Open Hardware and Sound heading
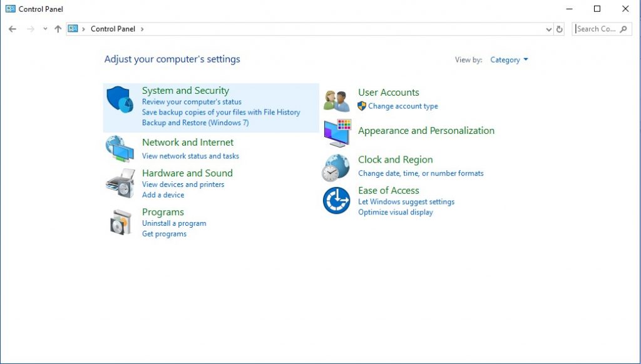 pos(187,173)
